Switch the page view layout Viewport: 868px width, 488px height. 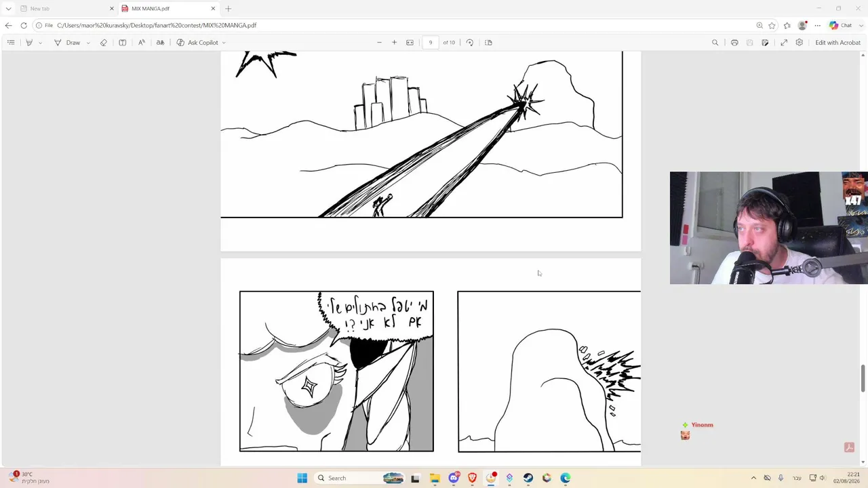[488, 43]
